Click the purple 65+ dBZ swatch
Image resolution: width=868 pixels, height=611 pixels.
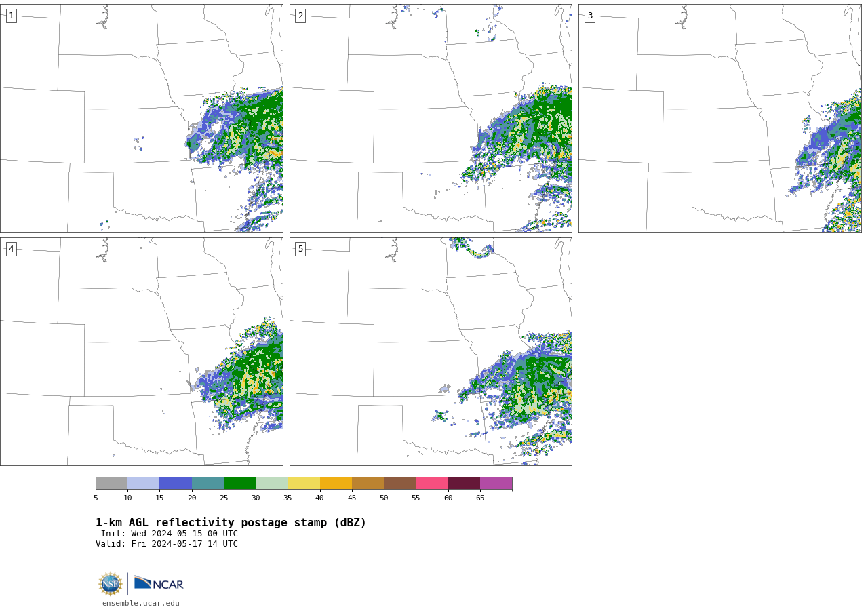[x=496, y=483]
